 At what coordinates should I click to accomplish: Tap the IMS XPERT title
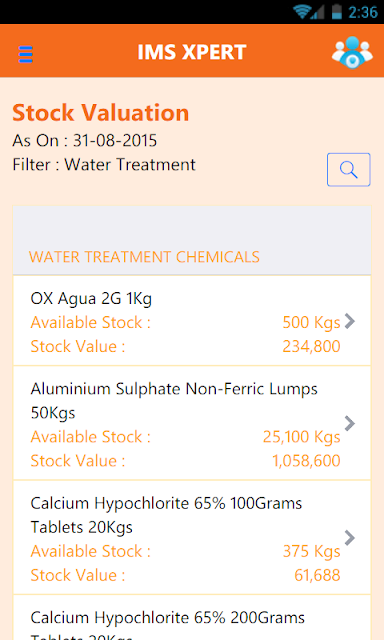[x=192, y=52]
